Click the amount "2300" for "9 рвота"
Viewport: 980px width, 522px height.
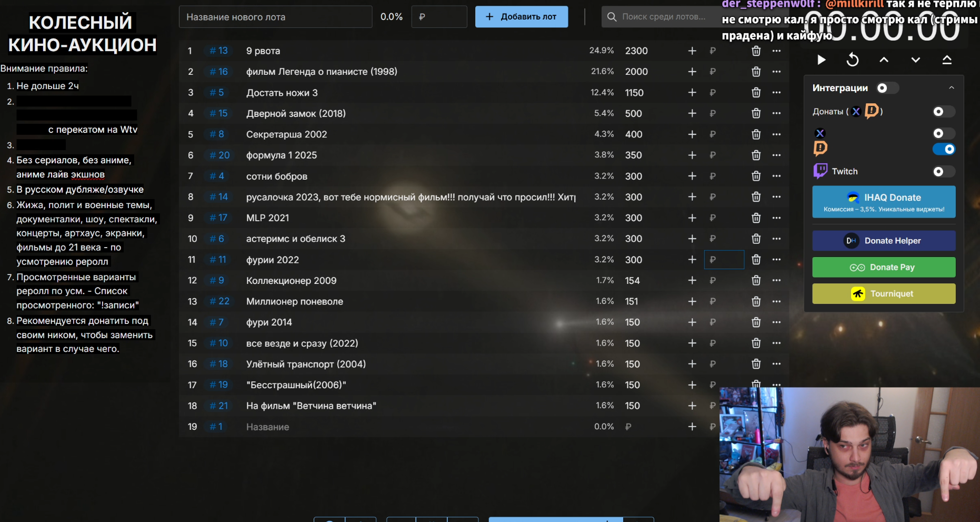coord(636,51)
